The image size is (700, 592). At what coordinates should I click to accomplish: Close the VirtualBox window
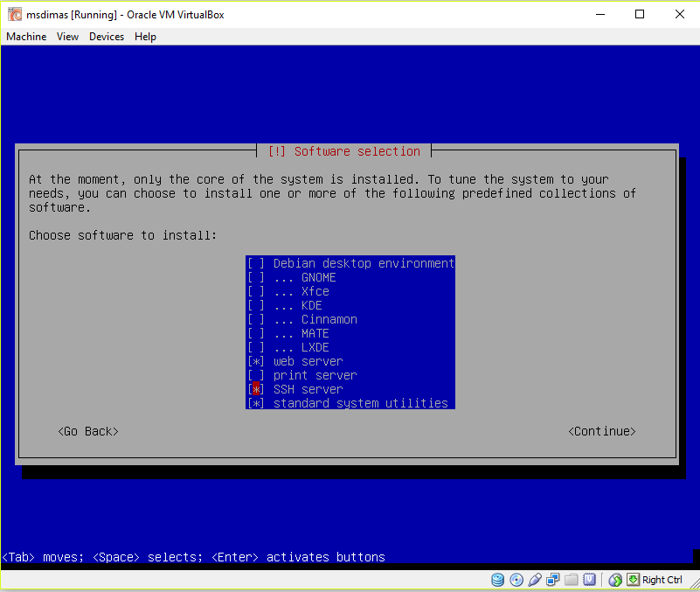tap(680, 14)
